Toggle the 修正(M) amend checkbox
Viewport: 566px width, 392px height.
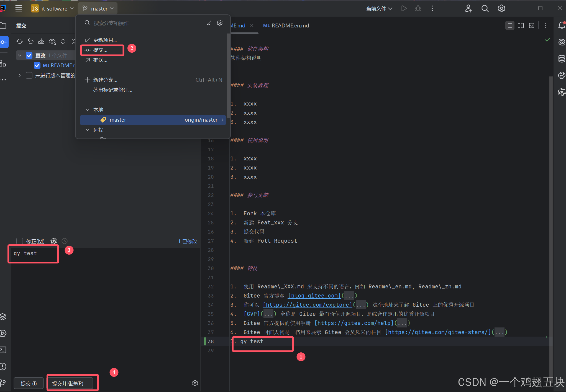[x=20, y=241]
